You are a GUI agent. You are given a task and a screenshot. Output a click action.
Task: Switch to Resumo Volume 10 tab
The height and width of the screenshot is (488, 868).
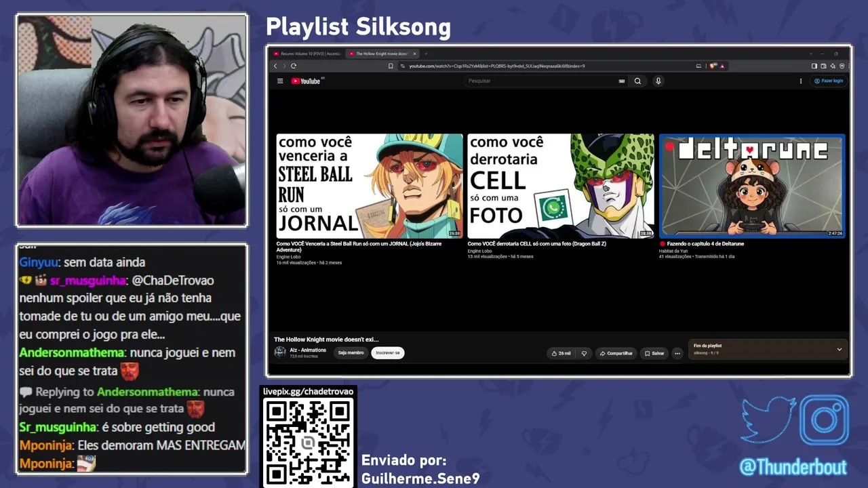pyautogui.click(x=307, y=54)
